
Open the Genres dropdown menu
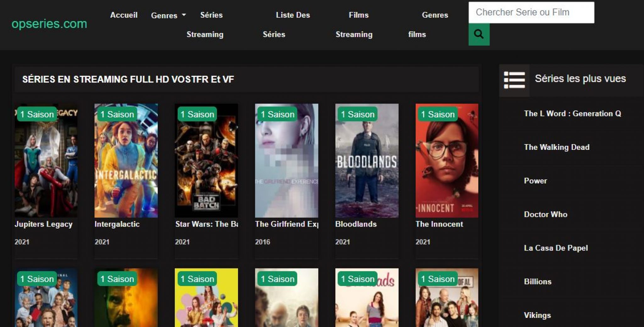point(168,15)
